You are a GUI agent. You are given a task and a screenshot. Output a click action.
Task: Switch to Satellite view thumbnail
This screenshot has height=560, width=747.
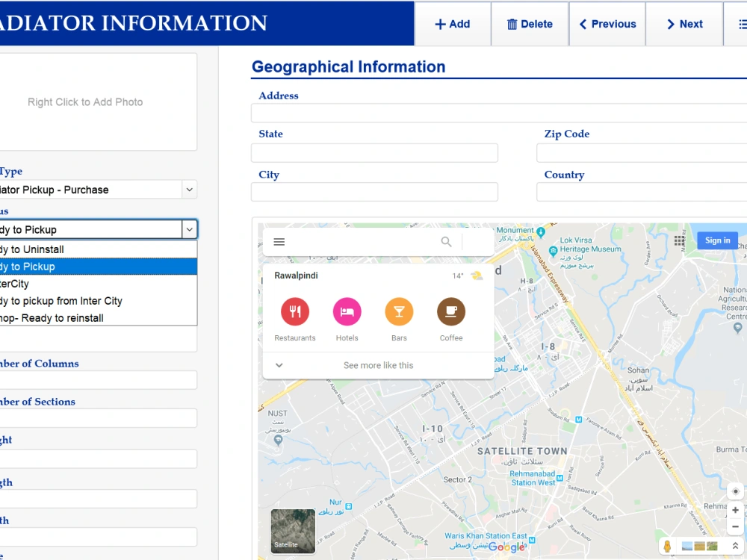pyautogui.click(x=293, y=531)
